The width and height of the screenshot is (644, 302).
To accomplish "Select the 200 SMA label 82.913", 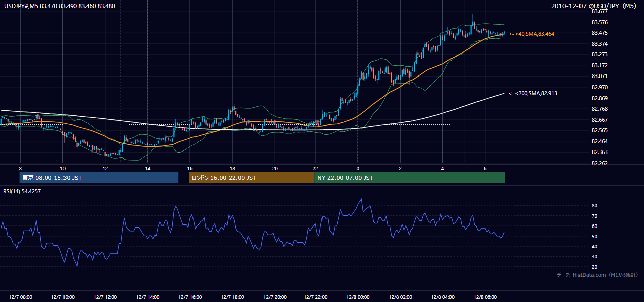I will pos(533,93).
